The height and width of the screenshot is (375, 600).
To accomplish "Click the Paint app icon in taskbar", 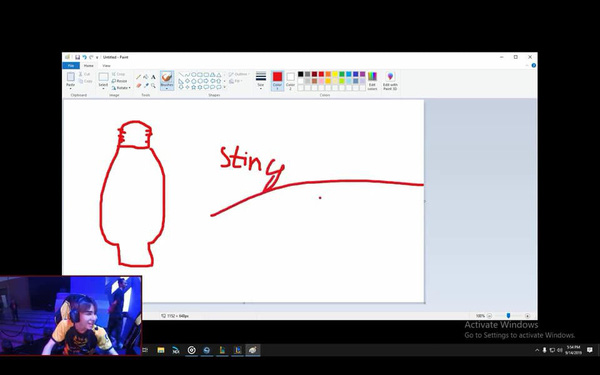I will coord(253,350).
